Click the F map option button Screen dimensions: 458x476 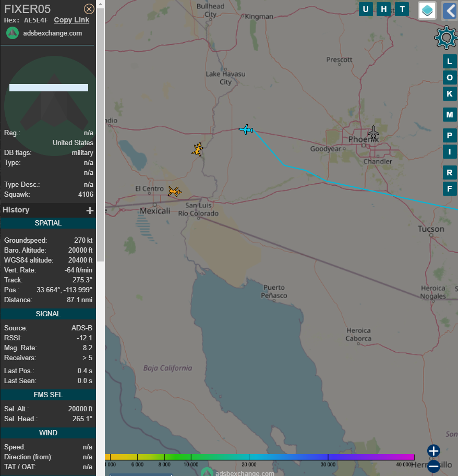(x=450, y=189)
